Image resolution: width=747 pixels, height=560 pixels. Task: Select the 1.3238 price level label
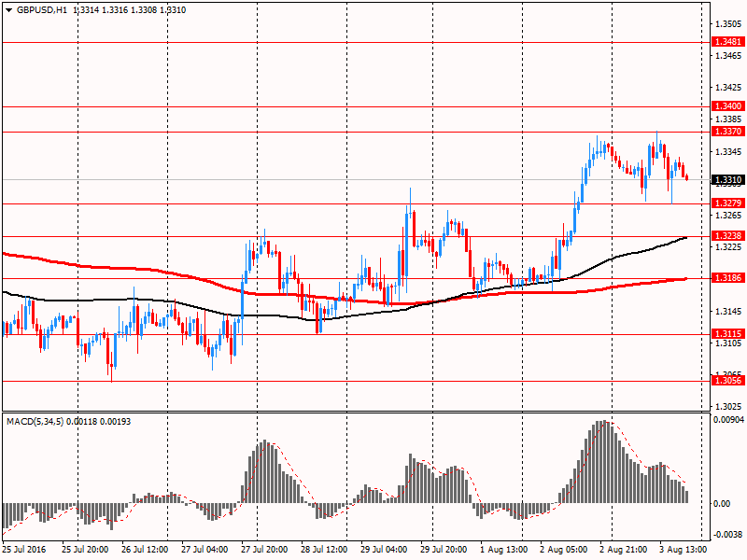727,236
